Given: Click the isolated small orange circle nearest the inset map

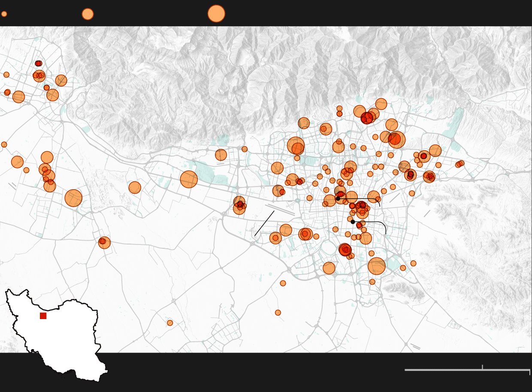Looking at the screenshot, I should point(170,323).
